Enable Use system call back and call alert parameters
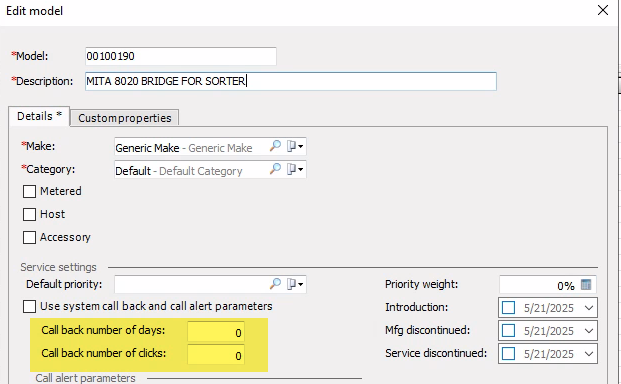Viewport: 621px width, 384px height. coord(29,306)
